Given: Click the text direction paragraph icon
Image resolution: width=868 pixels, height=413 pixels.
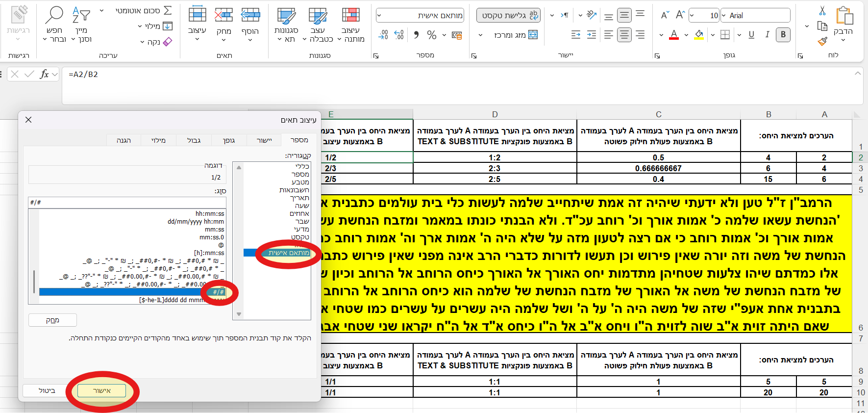Looking at the screenshot, I should 565,15.
